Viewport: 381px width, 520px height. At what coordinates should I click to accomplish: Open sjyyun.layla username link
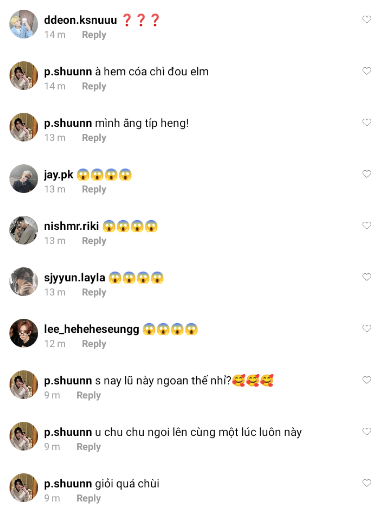[75, 278]
